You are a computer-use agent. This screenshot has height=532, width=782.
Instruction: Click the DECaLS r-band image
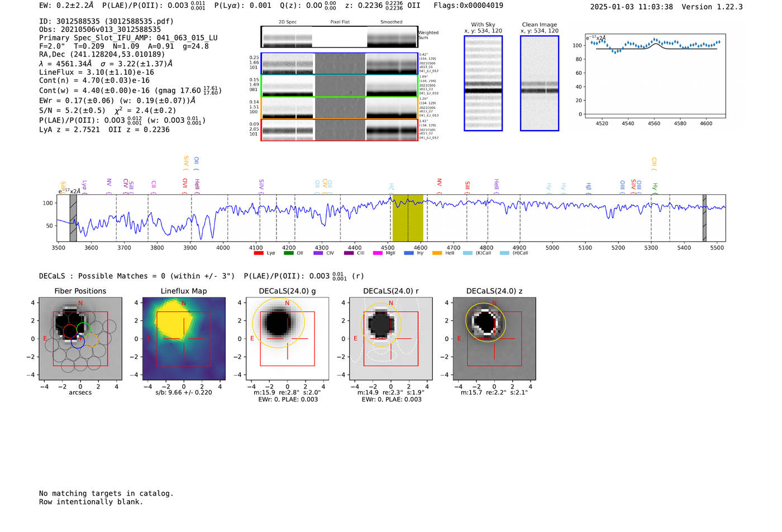tap(391, 339)
